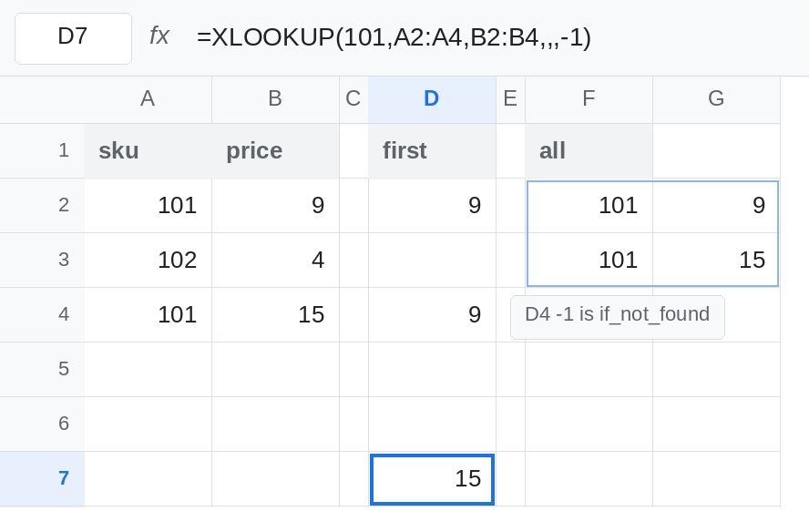Image resolution: width=809 pixels, height=532 pixels.
Task: Click cell A2 containing 101
Action: tap(148, 205)
